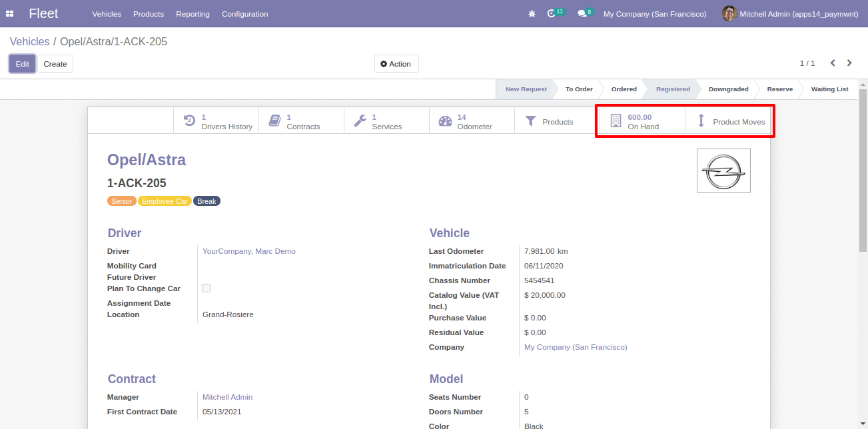
Task: Open the Configuration menu
Action: 244,14
